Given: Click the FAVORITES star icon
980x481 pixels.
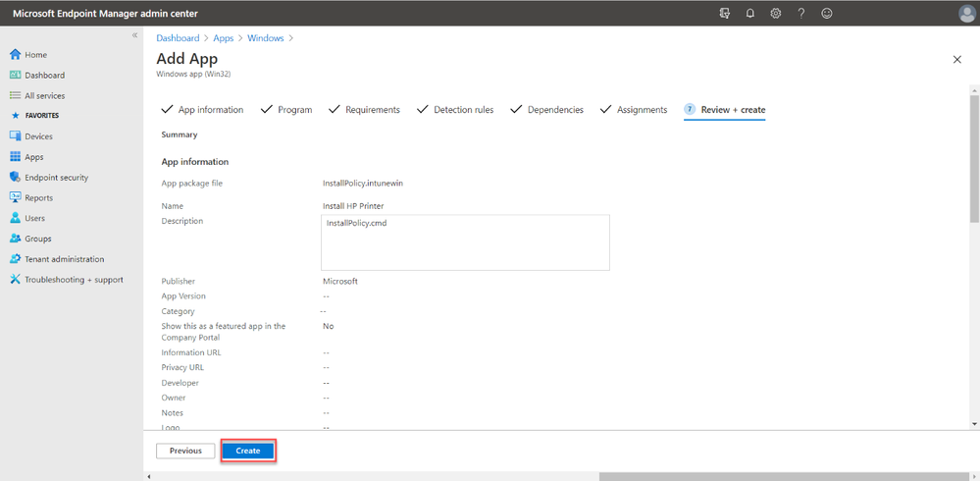Looking at the screenshot, I should [16, 116].
